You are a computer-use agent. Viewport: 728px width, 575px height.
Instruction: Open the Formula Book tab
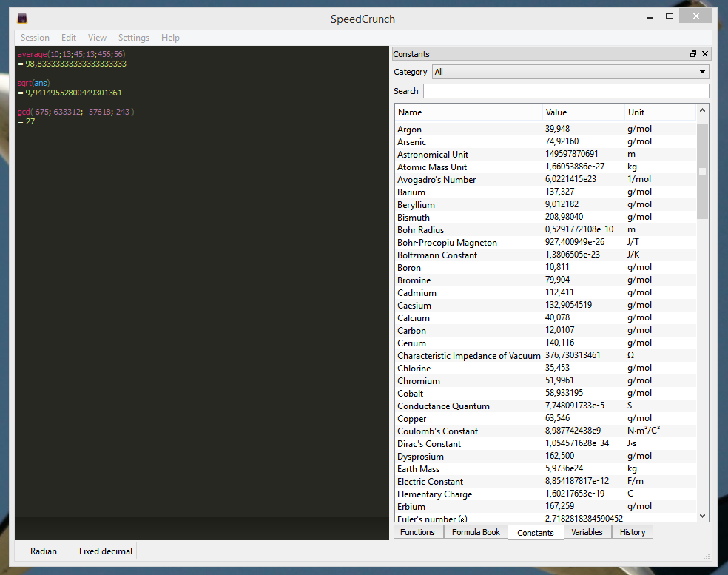pyautogui.click(x=475, y=531)
